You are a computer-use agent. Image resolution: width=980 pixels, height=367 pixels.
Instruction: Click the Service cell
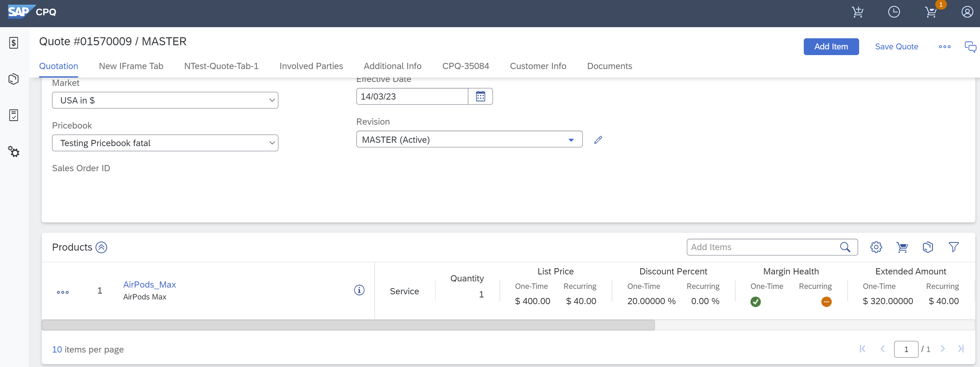[x=404, y=291]
